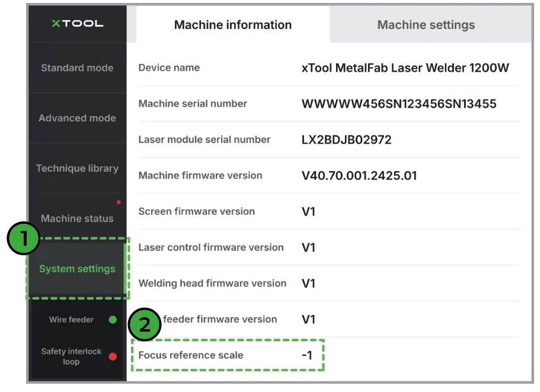Switch to Machine information tab

233,25
